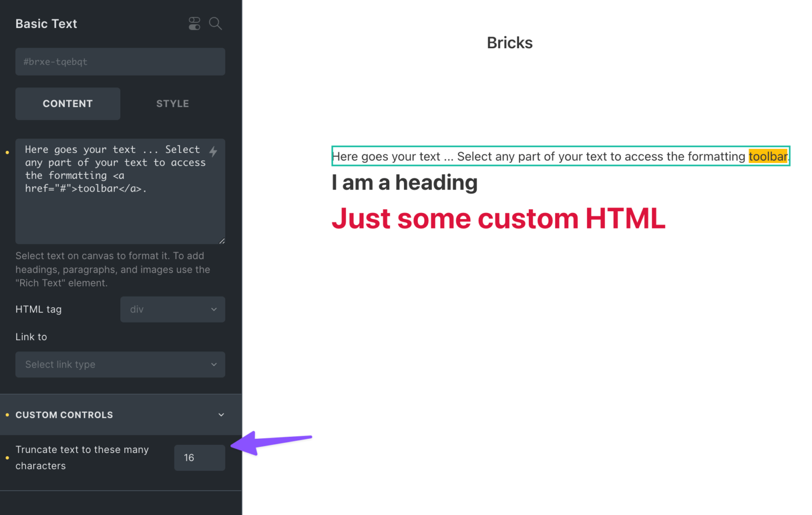Focus the element ID input field
Screen dimensions: 812x515
(x=120, y=61)
